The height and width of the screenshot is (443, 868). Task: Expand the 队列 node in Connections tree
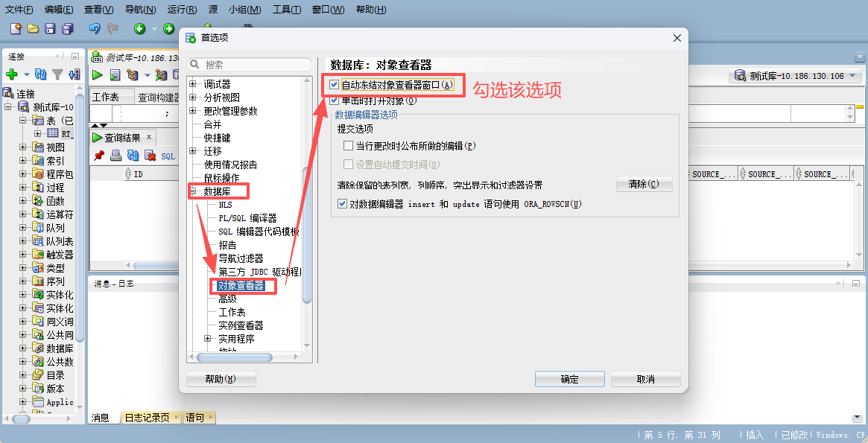22,227
